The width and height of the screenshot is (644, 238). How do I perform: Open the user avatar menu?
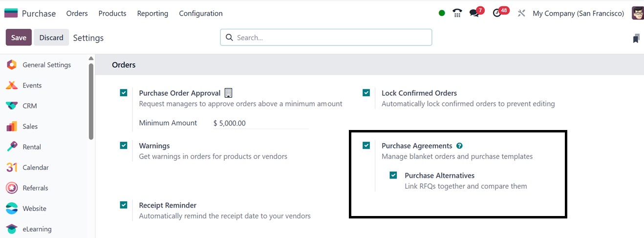[x=637, y=13]
